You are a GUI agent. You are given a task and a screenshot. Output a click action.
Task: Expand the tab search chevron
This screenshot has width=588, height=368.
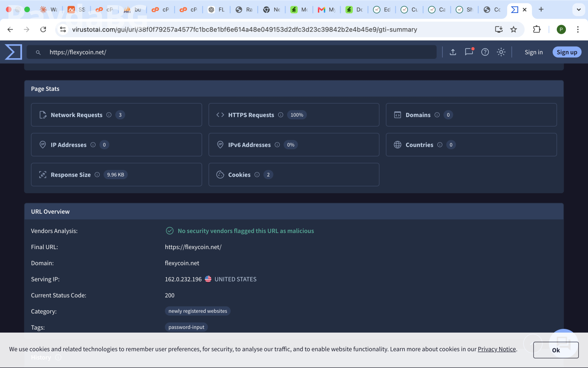point(579,10)
